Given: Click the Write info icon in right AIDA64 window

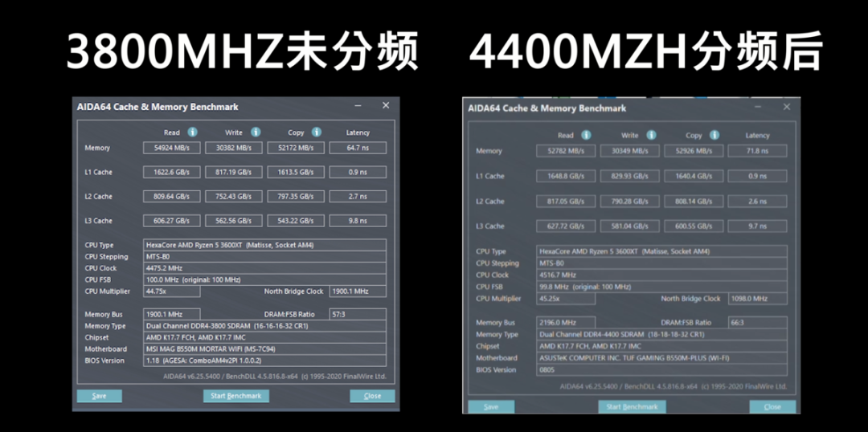Looking at the screenshot, I should tap(651, 135).
